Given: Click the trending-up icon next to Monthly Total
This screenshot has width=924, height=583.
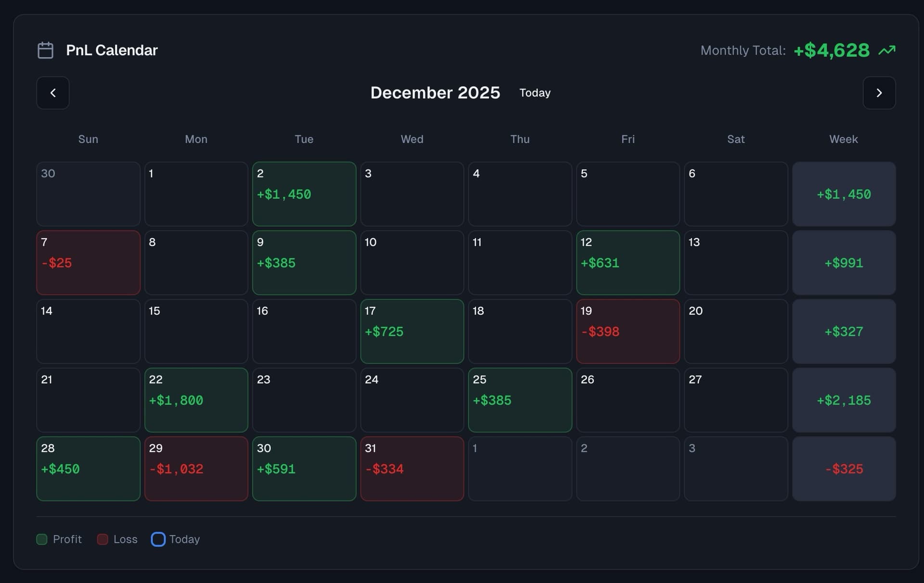Looking at the screenshot, I should coord(887,50).
